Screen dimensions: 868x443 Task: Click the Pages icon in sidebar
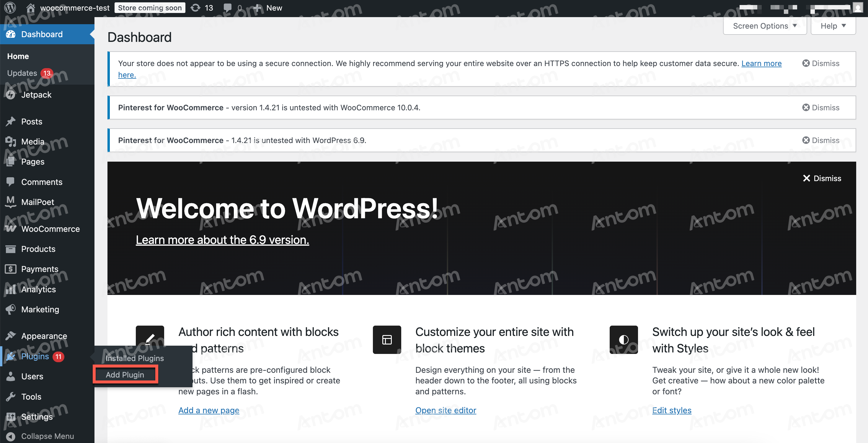(x=11, y=162)
